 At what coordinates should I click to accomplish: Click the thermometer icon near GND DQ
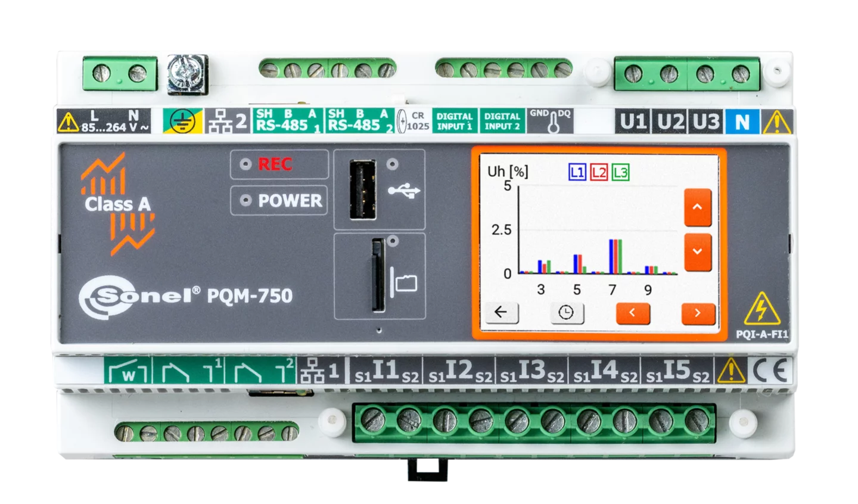[x=553, y=122]
